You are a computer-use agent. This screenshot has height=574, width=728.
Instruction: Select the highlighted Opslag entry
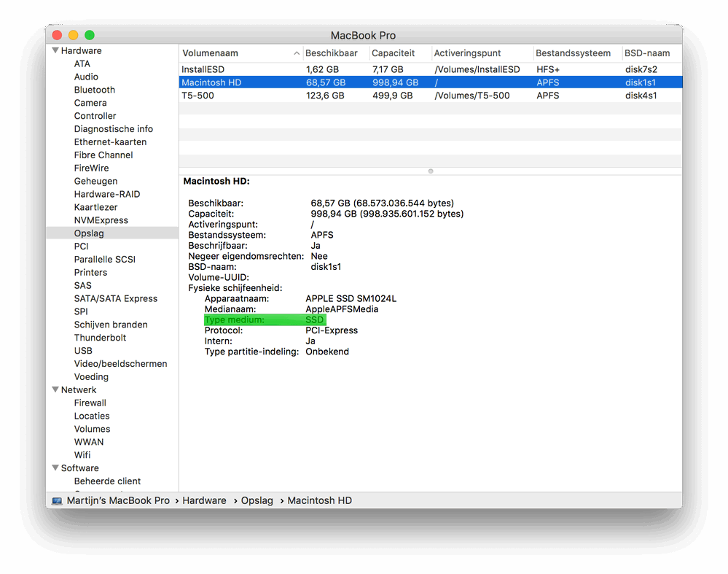pyautogui.click(x=112, y=233)
